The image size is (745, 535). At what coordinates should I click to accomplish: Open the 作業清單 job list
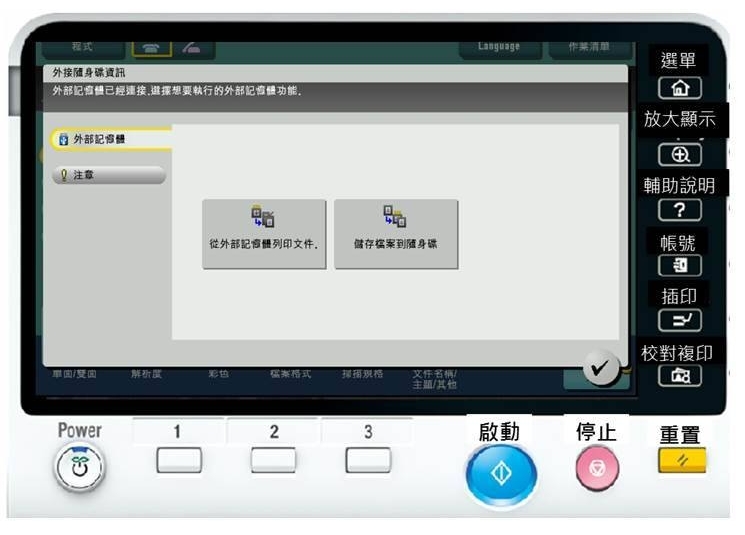(x=590, y=46)
